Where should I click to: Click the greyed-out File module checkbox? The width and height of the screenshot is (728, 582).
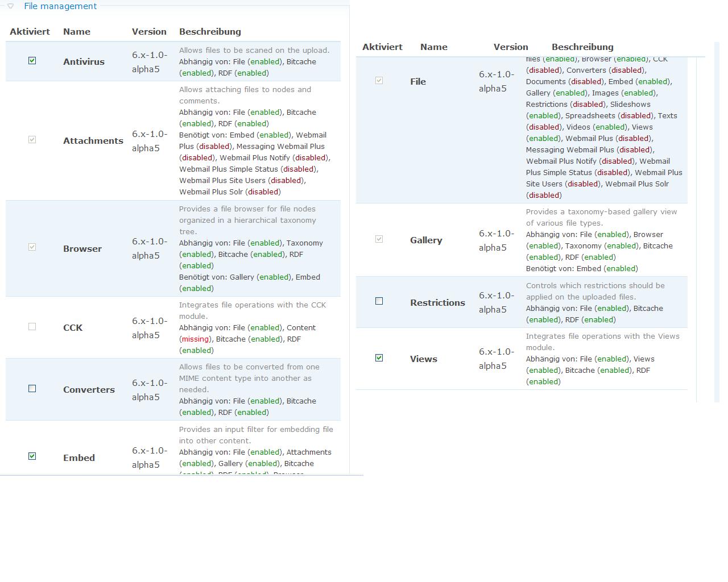(x=379, y=81)
